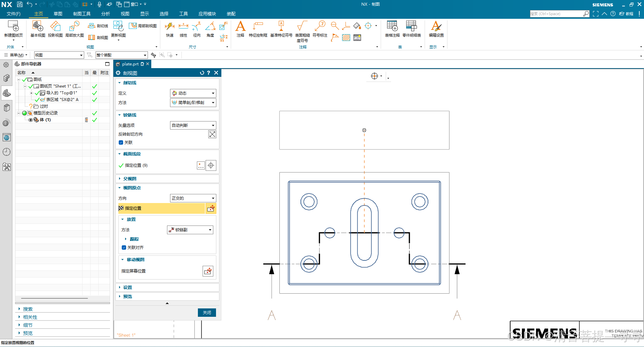
Task: Click the point dialog icon beside 指定位置 (9)
Action: click(201, 165)
